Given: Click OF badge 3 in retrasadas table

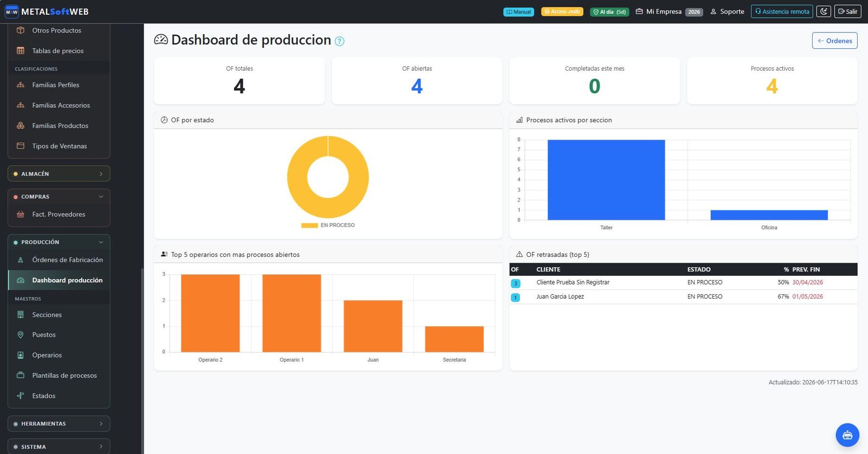Looking at the screenshot, I should pyautogui.click(x=515, y=283).
